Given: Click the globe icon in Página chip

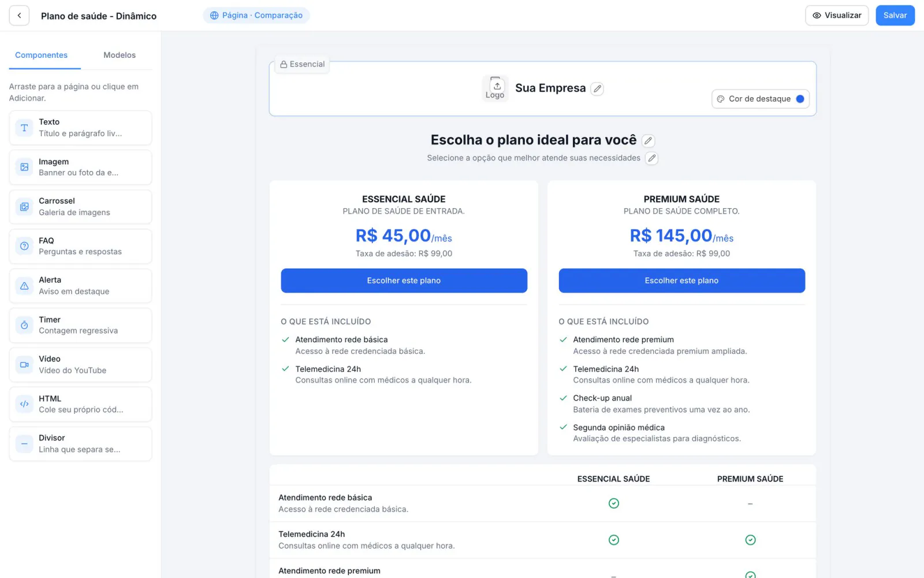Looking at the screenshot, I should click(214, 16).
